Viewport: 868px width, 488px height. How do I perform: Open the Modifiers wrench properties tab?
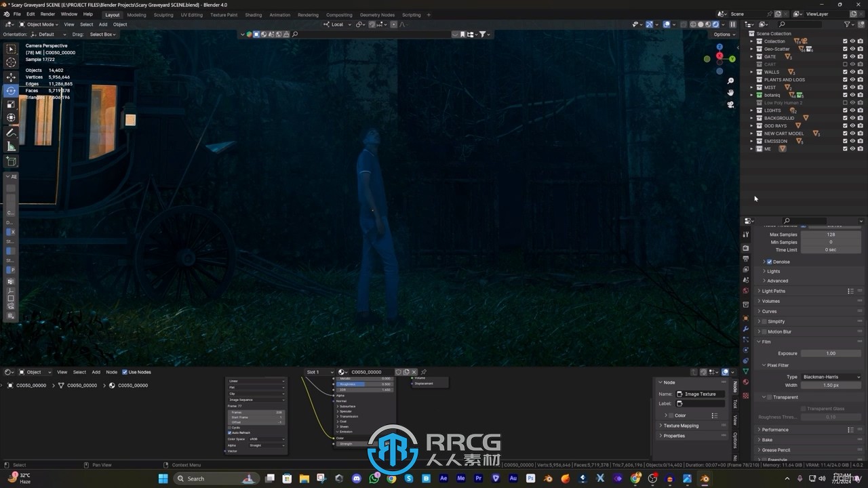pyautogui.click(x=746, y=329)
